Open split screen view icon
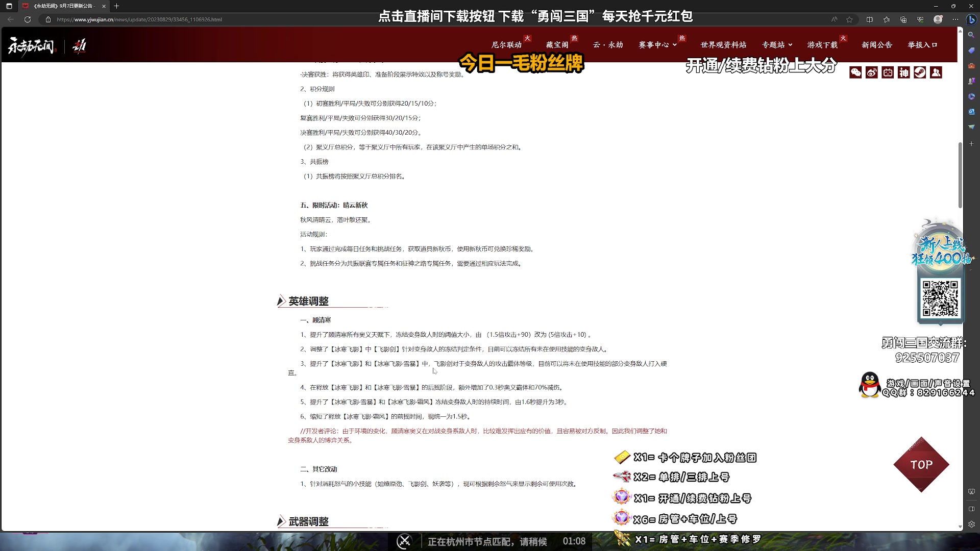The width and height of the screenshot is (980, 551). (x=870, y=19)
